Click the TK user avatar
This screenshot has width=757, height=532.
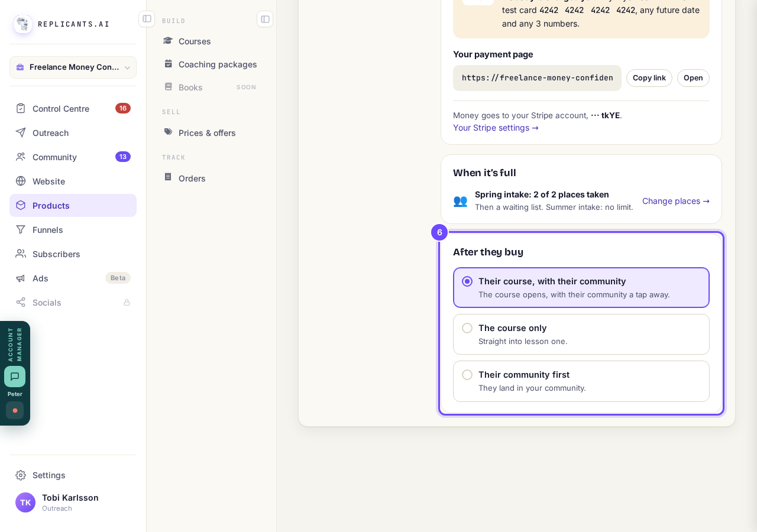[x=25, y=502]
